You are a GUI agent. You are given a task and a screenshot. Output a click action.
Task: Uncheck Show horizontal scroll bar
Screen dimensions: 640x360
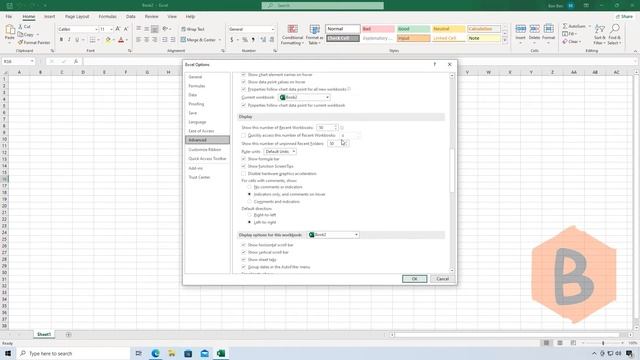244,245
